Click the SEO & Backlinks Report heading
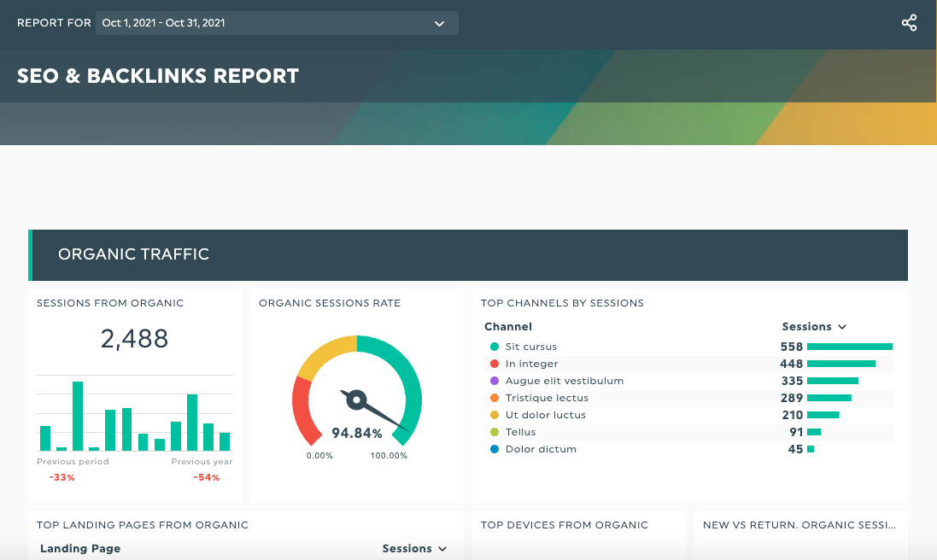937x560 pixels. pos(158,76)
